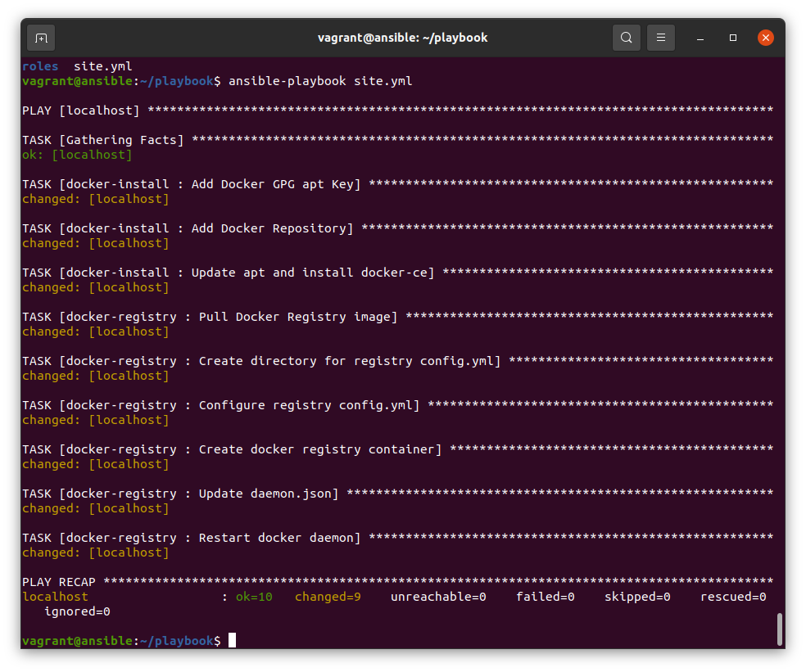Click the 'Add Docker GPG apt Key' task line
The height and width of the screenshot is (672, 806).
coord(397,184)
